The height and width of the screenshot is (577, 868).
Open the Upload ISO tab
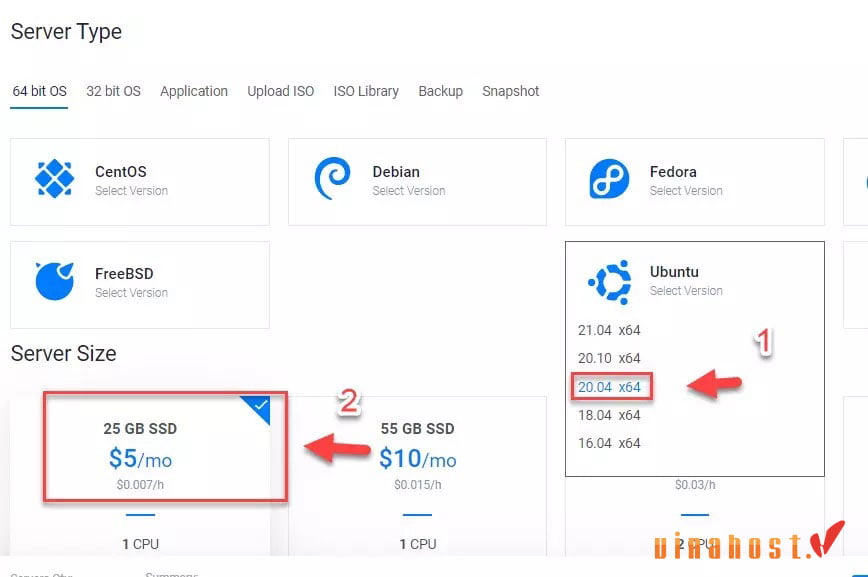point(281,91)
